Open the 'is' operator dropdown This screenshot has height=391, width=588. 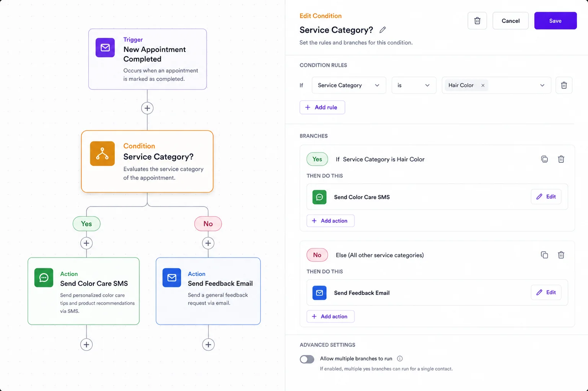[x=414, y=85]
